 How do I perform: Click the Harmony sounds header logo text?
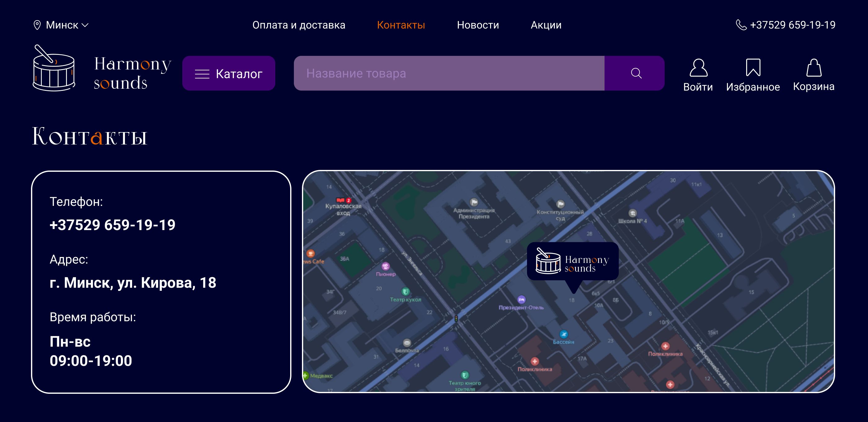coord(132,73)
